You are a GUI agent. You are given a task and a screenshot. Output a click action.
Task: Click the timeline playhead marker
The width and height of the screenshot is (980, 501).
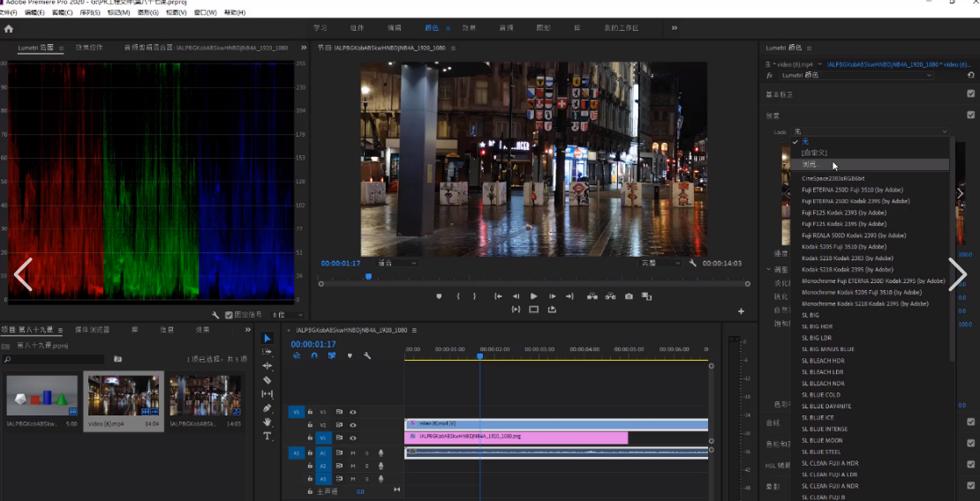tap(480, 356)
